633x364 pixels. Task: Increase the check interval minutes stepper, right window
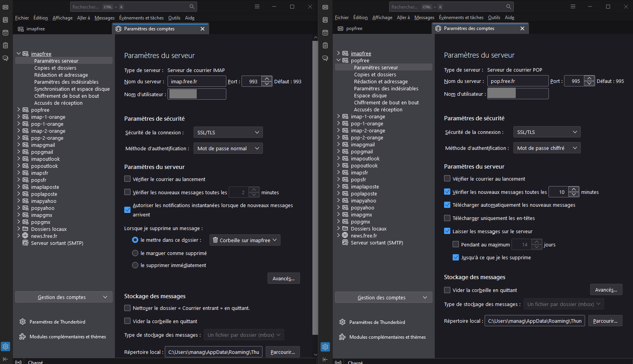[x=574, y=190]
